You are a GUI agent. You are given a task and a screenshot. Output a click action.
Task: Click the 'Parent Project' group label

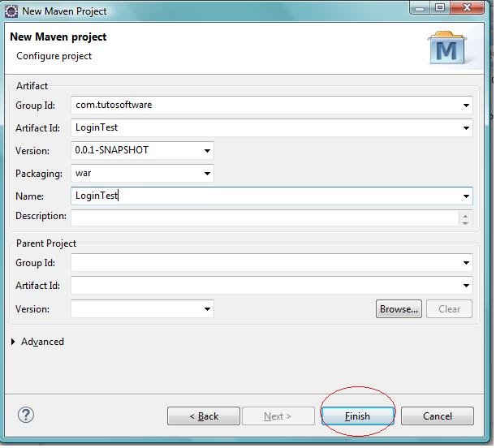click(x=46, y=243)
